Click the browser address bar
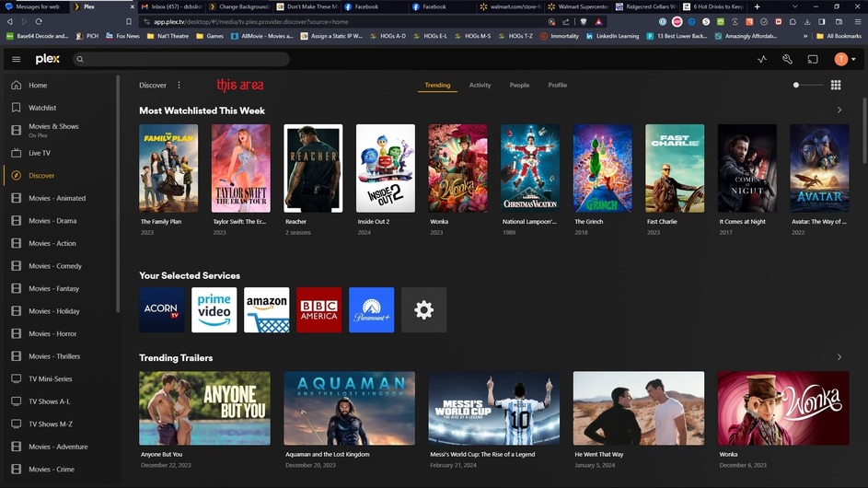868x488 pixels. pyautogui.click(x=346, y=21)
